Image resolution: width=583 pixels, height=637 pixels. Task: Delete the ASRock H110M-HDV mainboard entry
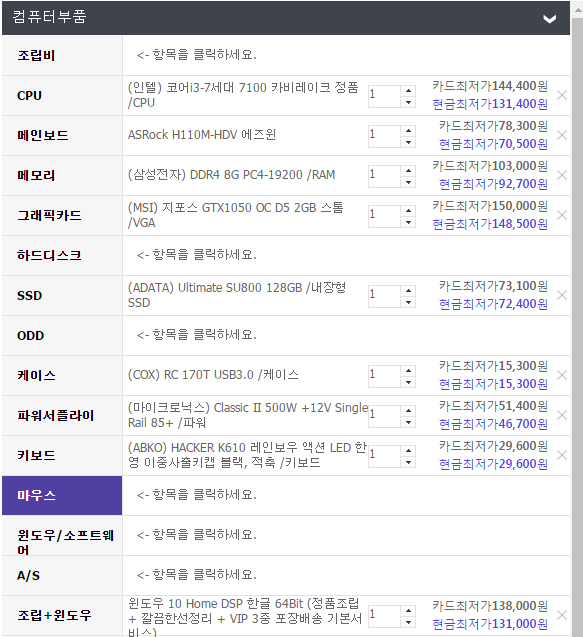tap(562, 135)
